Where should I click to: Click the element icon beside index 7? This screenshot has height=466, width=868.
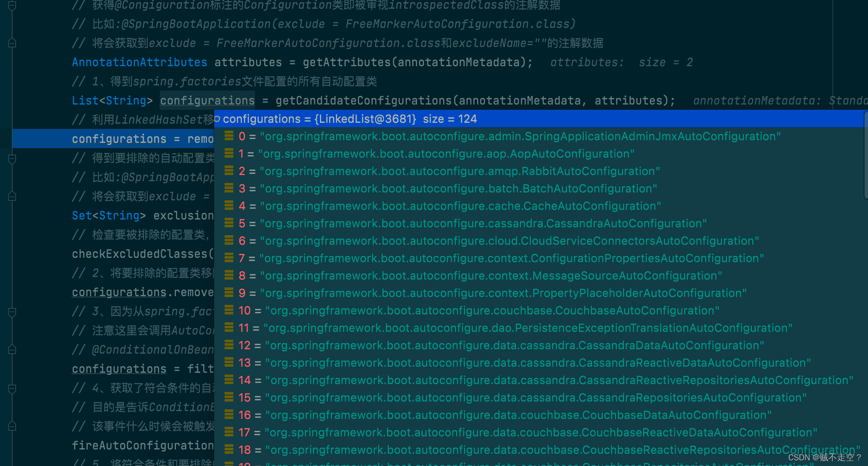229,258
